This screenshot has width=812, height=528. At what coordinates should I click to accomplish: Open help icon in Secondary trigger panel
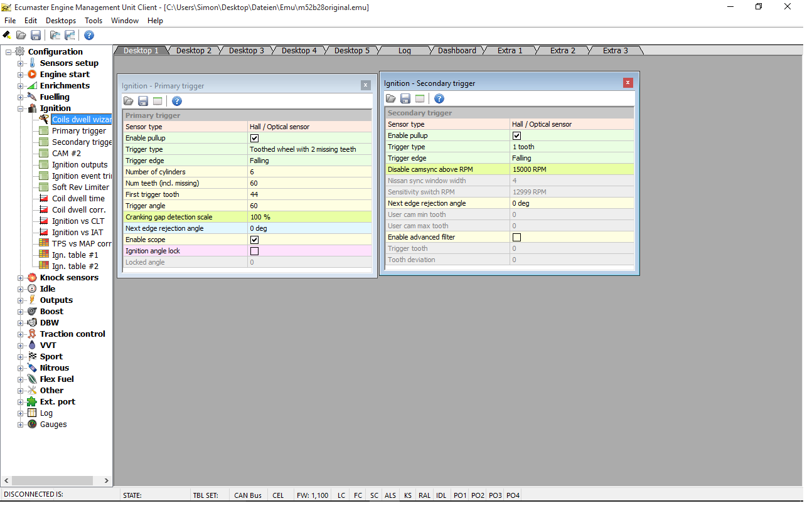(x=439, y=98)
